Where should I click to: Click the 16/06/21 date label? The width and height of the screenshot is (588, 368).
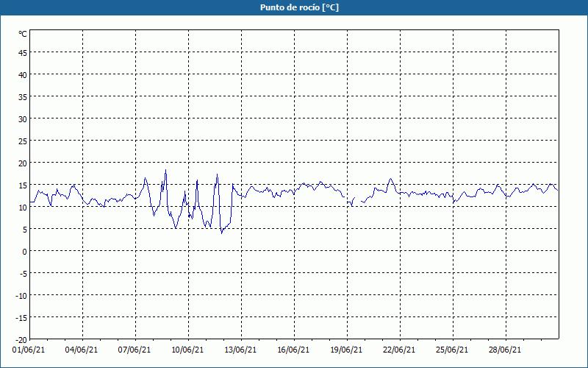[x=293, y=350]
